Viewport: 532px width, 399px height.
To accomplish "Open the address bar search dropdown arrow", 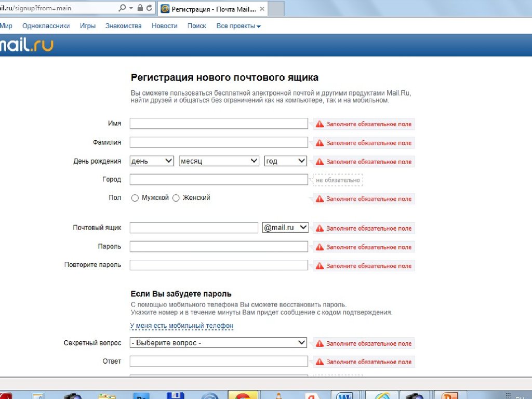I will (x=131, y=8).
